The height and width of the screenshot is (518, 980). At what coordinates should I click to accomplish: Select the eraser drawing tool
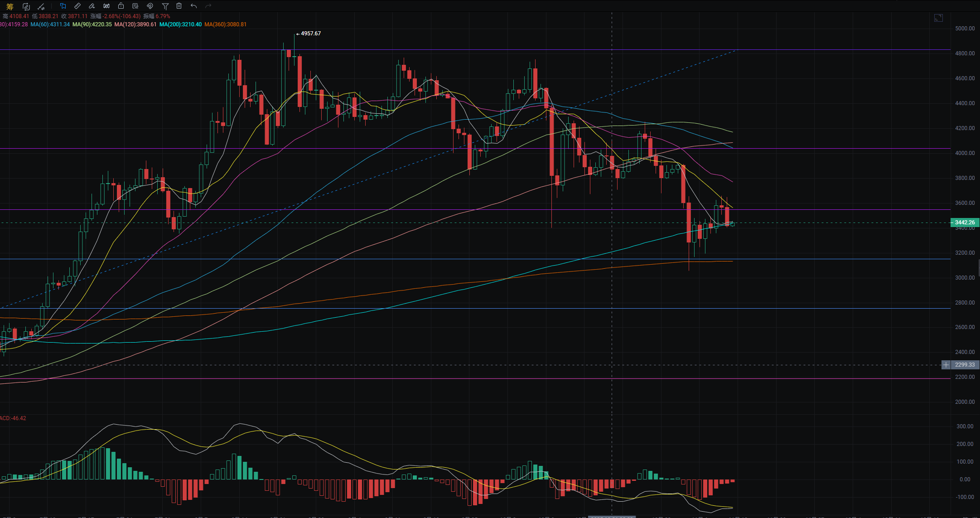pyautogui.click(x=92, y=6)
